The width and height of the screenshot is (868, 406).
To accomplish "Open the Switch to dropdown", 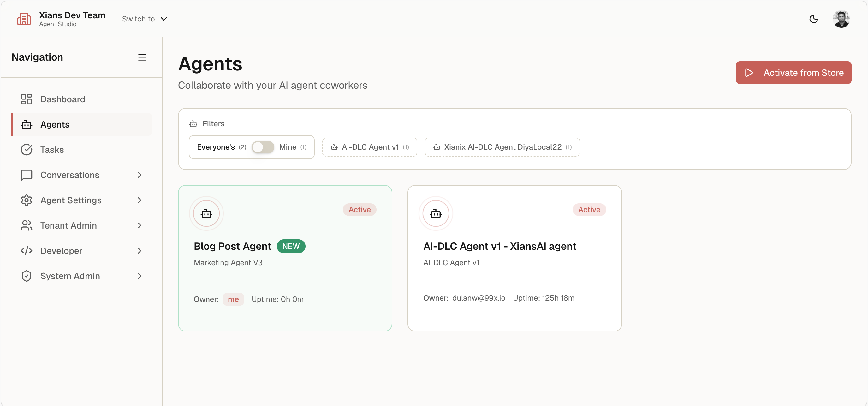I will 145,19.
